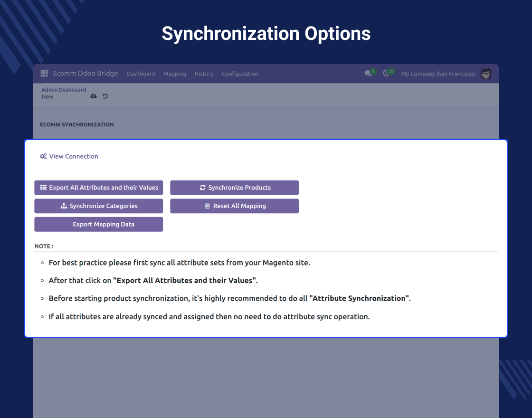The height and width of the screenshot is (418, 532).
Task: Click the list icon on Export All Attributes
Action: [x=43, y=187]
